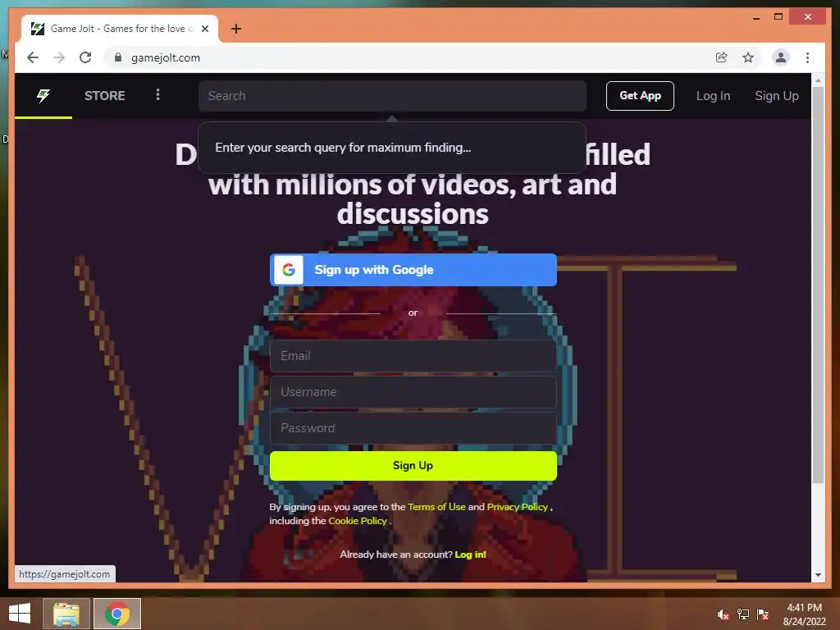Open the Chrome three-dot menu

pos(807,57)
